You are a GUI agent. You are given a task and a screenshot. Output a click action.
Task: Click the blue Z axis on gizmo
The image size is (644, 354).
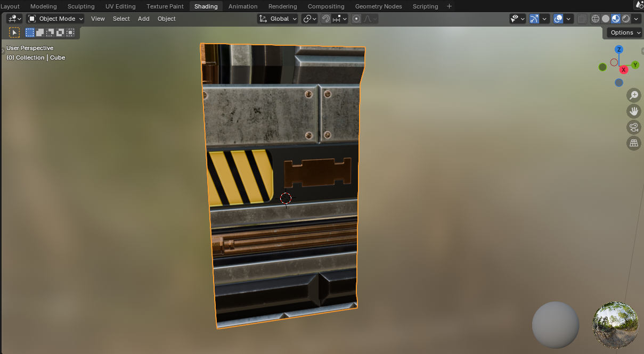point(618,50)
